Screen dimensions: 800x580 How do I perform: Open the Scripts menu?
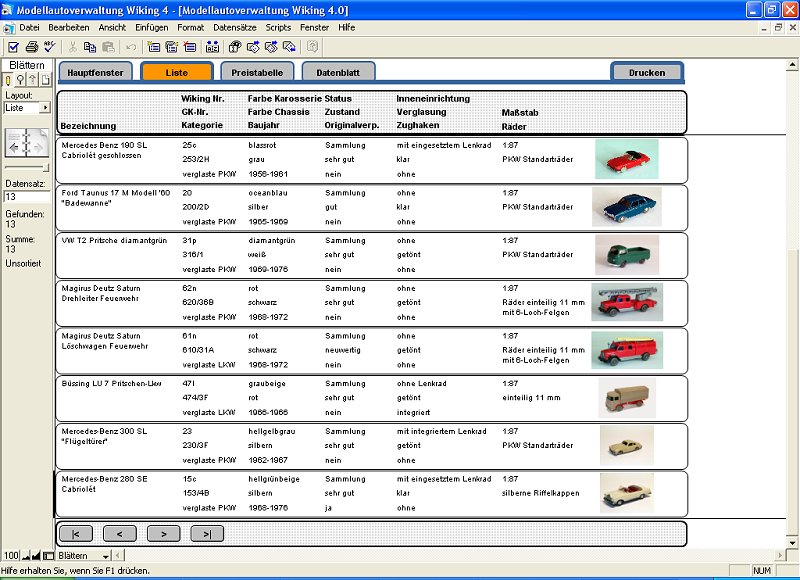click(278, 28)
